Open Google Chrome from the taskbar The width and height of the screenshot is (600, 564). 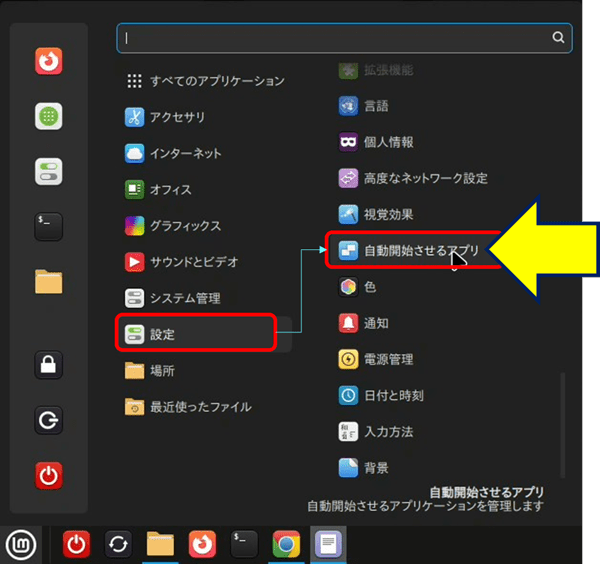pos(286,544)
